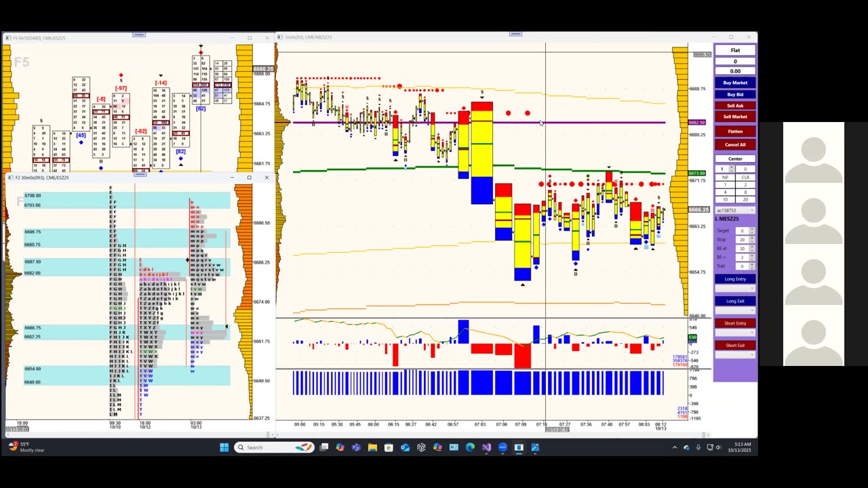Open dropdown below Long Entry

pyautogui.click(x=735, y=288)
